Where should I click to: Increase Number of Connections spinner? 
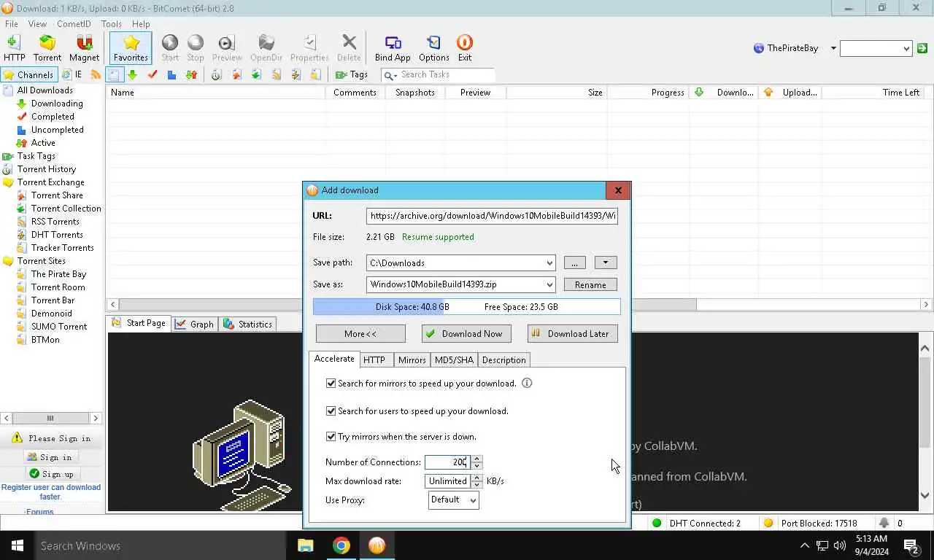pos(476,459)
